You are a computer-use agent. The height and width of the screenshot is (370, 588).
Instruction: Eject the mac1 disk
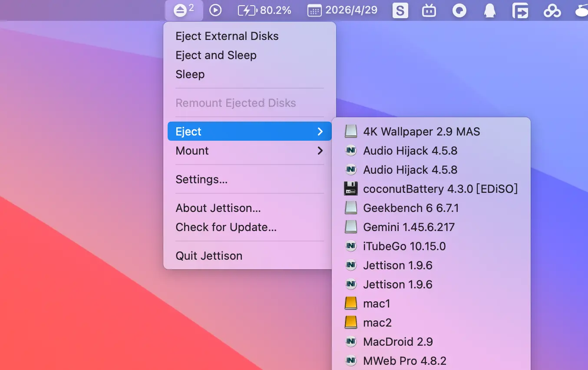point(431,304)
